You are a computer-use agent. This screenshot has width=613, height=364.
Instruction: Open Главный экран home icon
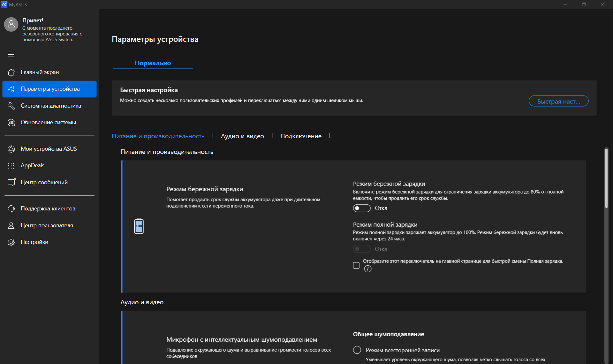click(x=11, y=72)
